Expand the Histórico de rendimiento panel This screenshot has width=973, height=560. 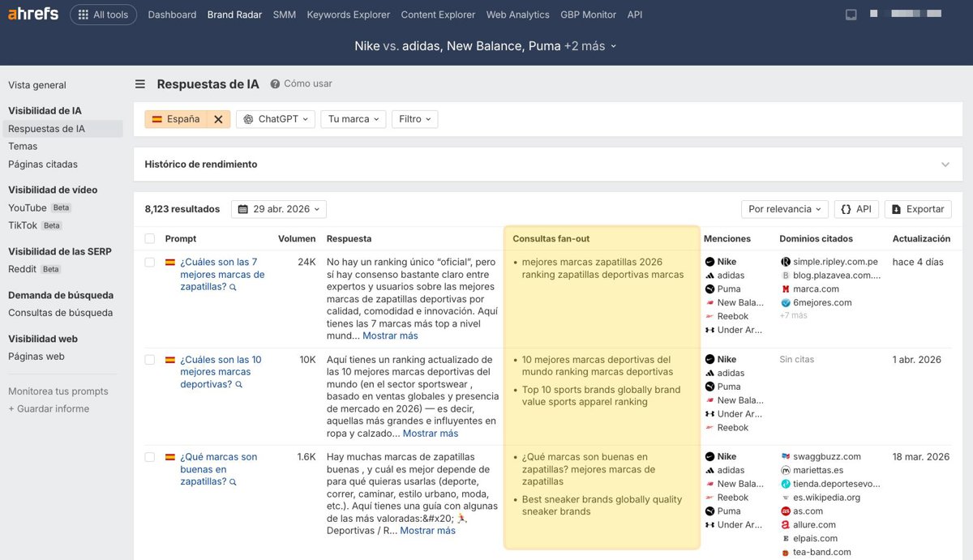[x=945, y=165]
